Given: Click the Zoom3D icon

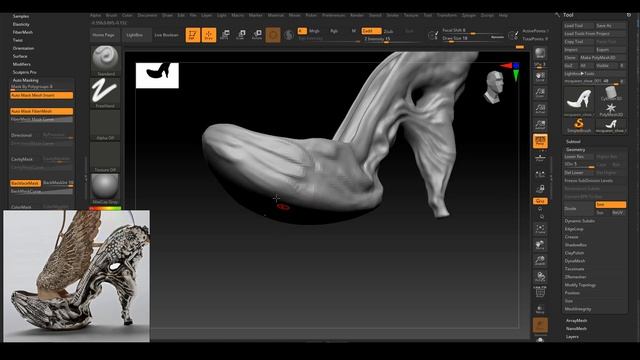Looking at the screenshot, I should tap(540, 260).
